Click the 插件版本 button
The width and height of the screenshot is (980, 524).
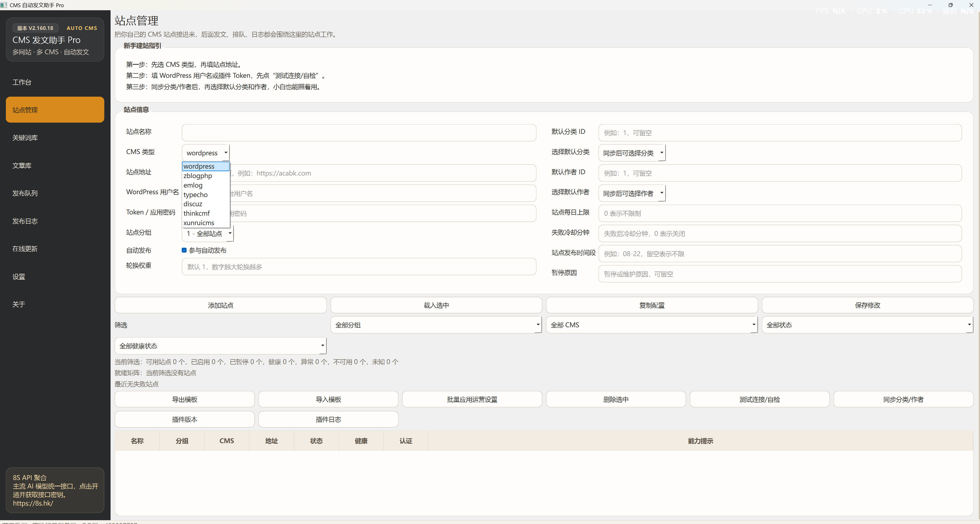[x=185, y=419]
